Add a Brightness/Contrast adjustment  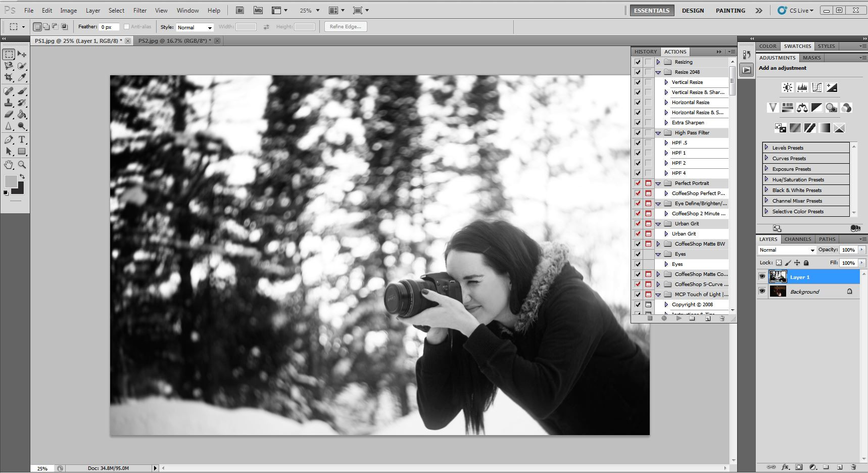coord(787,87)
